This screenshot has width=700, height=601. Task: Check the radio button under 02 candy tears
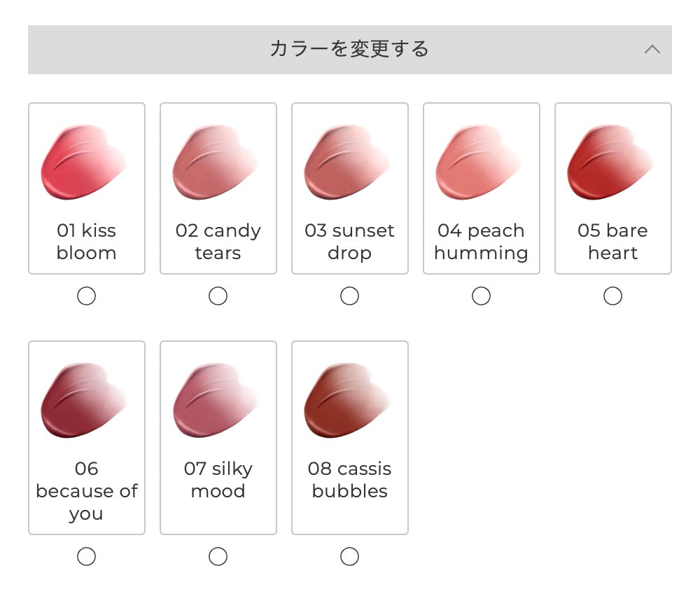click(218, 296)
